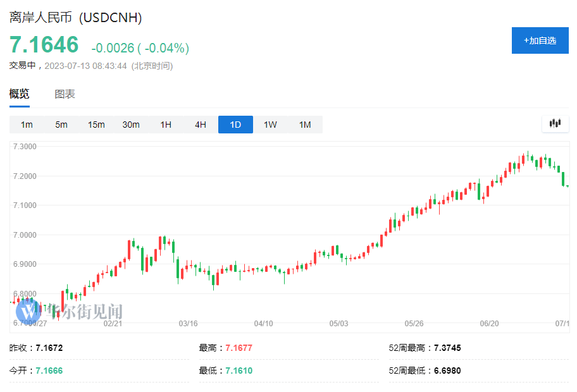Image resolution: width=577 pixels, height=392 pixels.
Task: Open the 概览 tab
Action: tap(19, 94)
